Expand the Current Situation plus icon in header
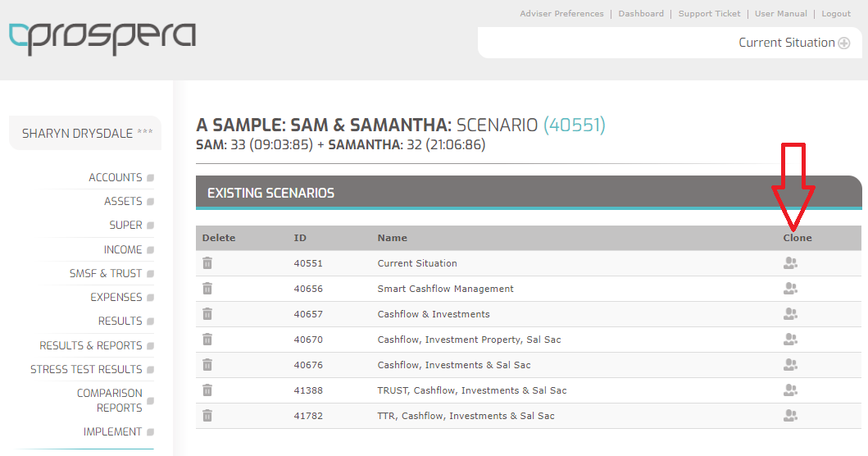868x456 pixels. (843, 43)
